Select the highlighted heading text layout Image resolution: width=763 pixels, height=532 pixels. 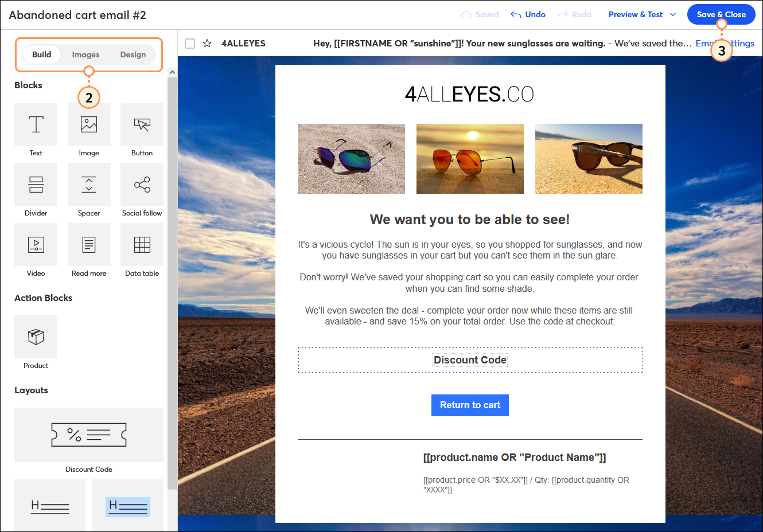128,505
